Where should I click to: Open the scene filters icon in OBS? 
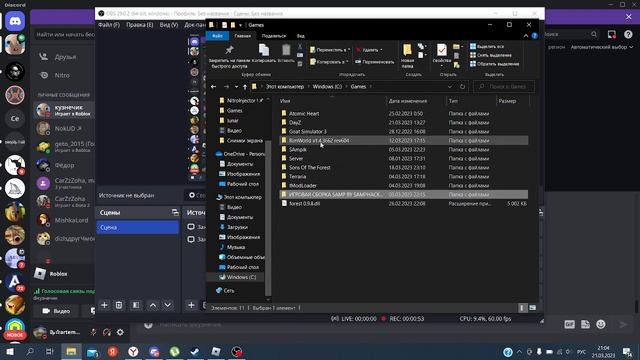click(x=136, y=305)
